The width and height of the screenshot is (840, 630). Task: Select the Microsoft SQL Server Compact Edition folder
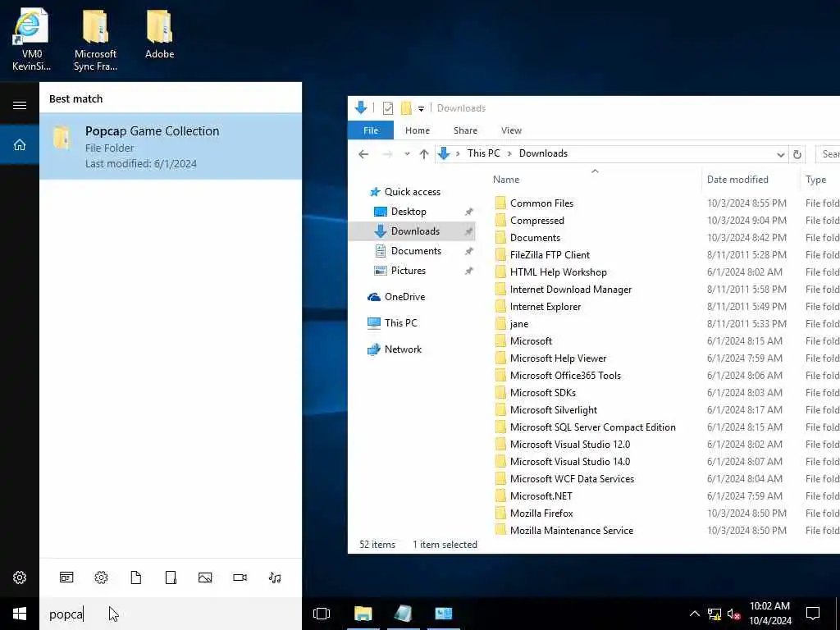coord(592,427)
